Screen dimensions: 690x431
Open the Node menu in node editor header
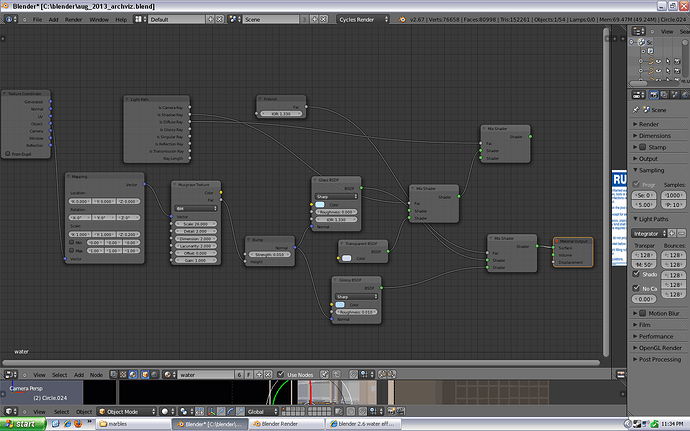click(x=96, y=375)
